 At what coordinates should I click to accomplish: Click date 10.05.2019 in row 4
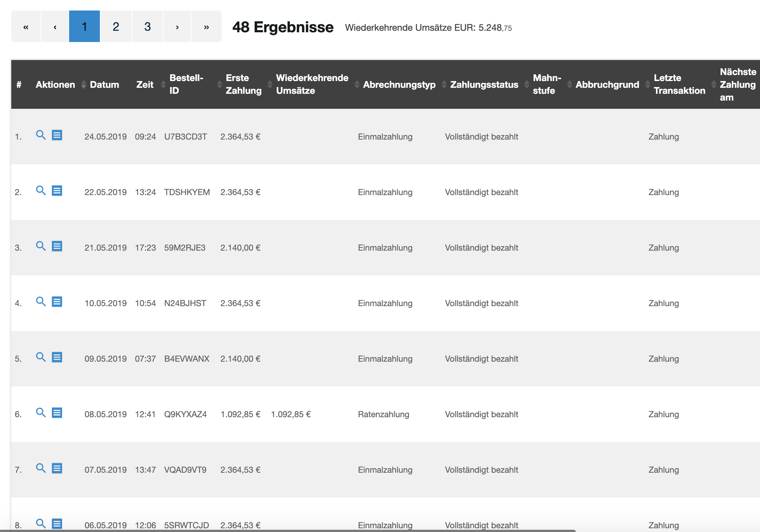[106, 303]
